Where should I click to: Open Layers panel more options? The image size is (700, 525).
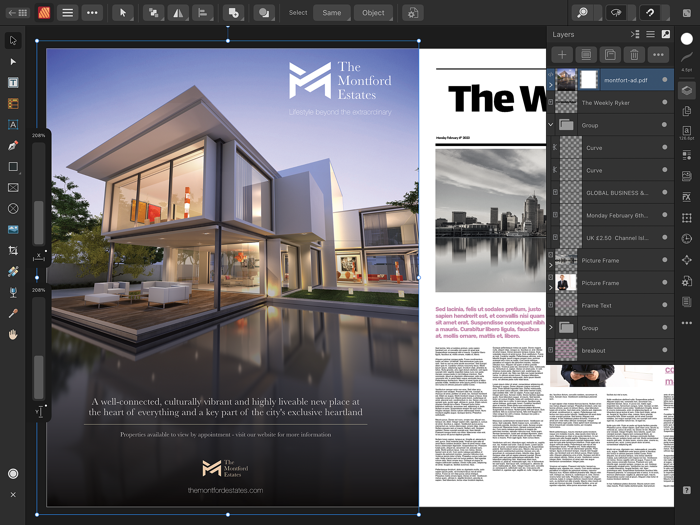click(x=658, y=54)
